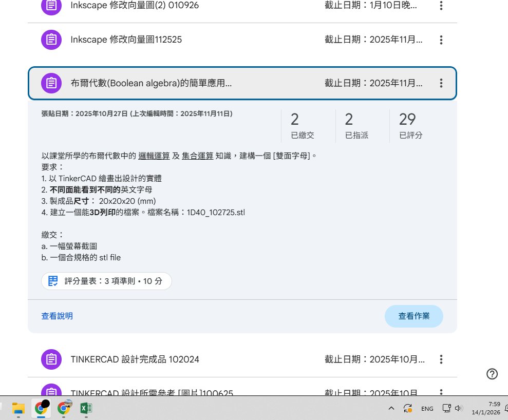
Task: Click the ENG language indicator in taskbar
Action: (x=427, y=409)
